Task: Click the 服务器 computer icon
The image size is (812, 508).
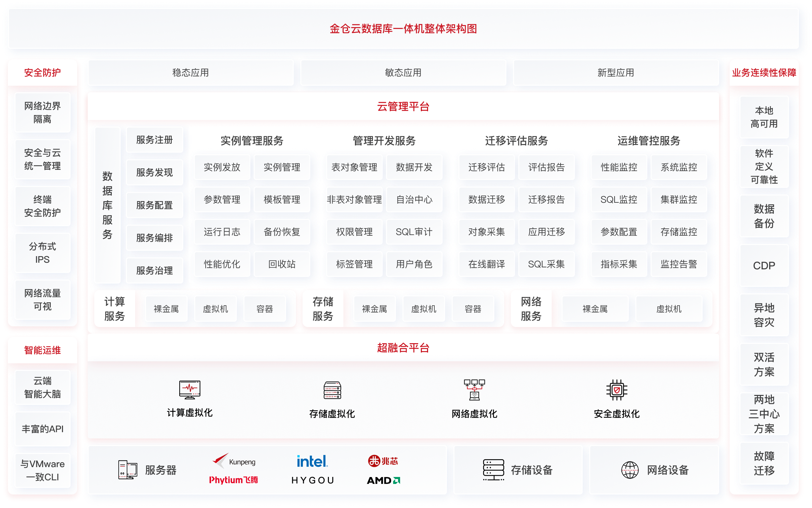Action: [128, 469]
